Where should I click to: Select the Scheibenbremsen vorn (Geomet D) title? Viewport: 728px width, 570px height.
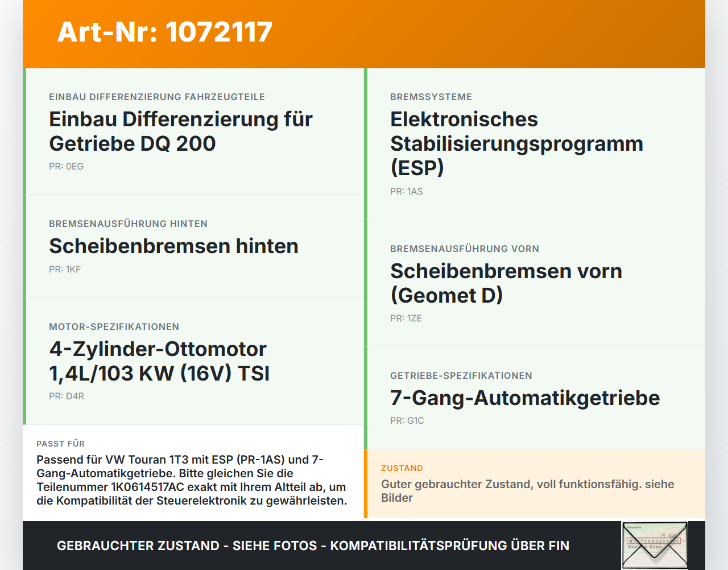pos(506,283)
